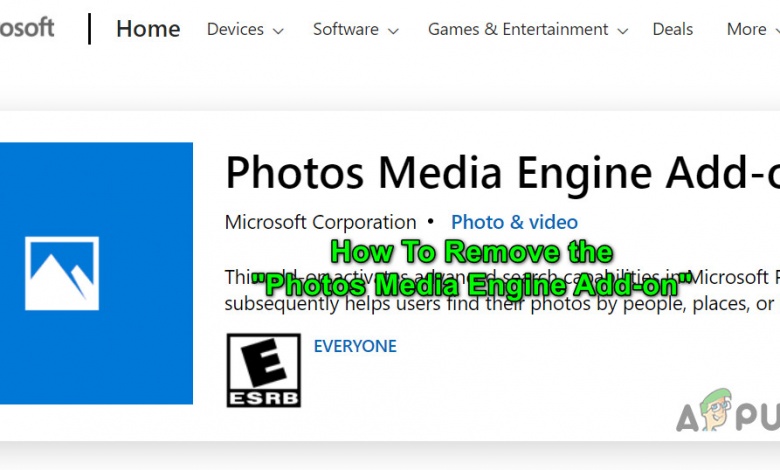Click the ESRB Everyone rating badge
The image size is (780, 470).
click(263, 370)
